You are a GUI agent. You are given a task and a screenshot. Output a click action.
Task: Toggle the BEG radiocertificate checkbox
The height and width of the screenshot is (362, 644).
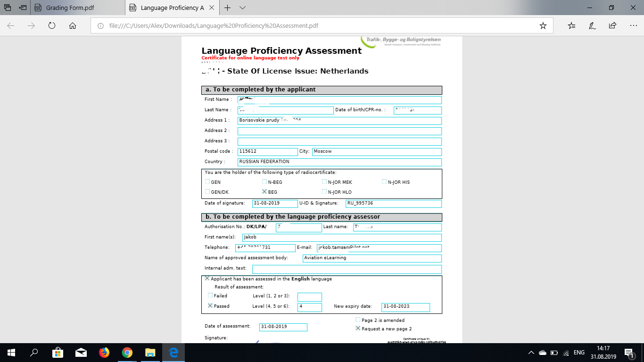point(264,192)
